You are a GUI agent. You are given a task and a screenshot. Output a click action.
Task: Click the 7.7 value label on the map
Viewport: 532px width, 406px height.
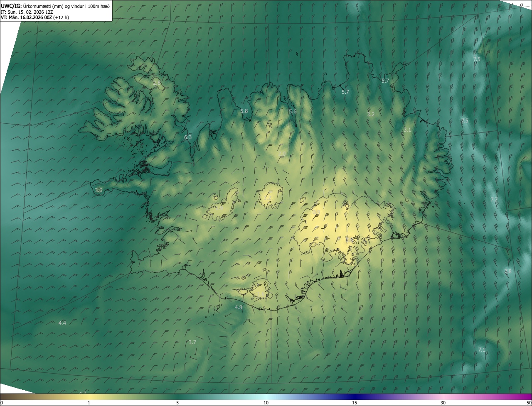pyautogui.click(x=494, y=200)
